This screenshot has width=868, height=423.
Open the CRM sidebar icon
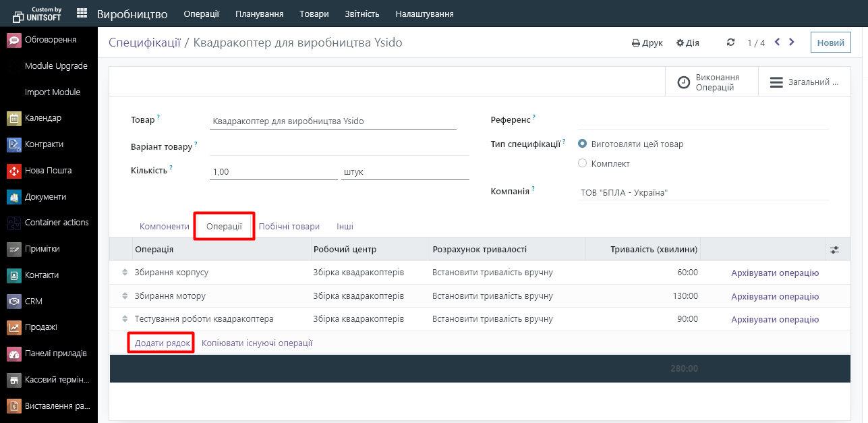point(14,302)
